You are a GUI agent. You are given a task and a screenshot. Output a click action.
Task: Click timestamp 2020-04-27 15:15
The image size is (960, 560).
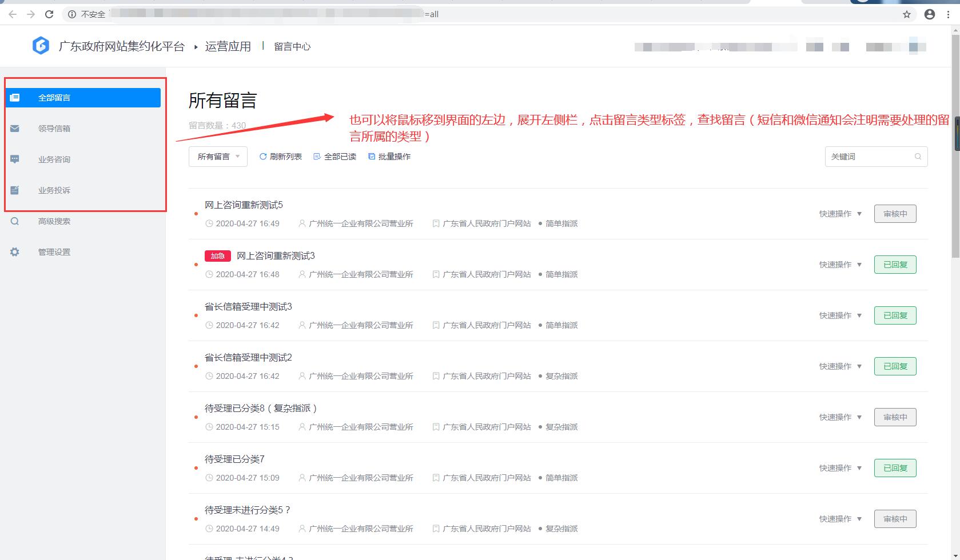pos(248,427)
